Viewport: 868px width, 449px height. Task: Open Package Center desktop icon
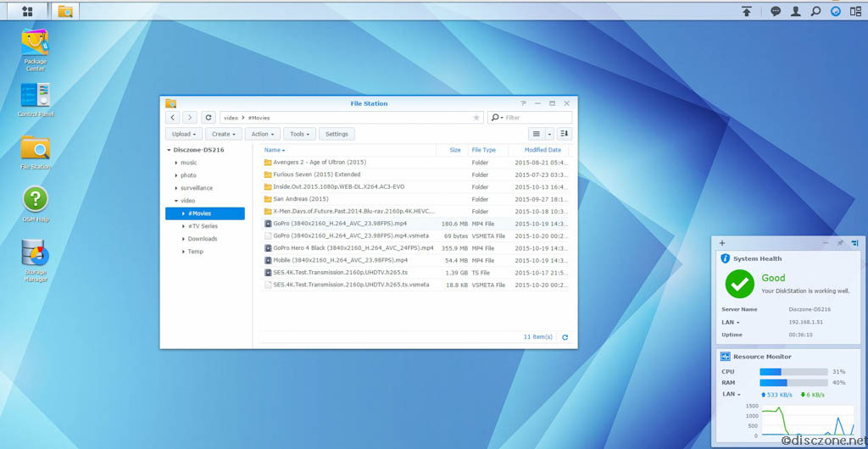coord(35,50)
